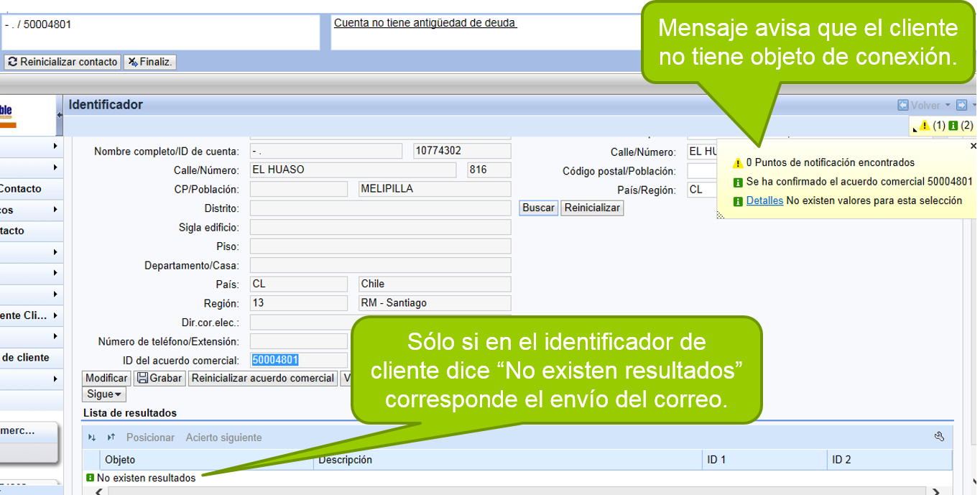980x495 pixels.
Task: Collapse the left navigation panel arrow
Action: click(x=60, y=115)
